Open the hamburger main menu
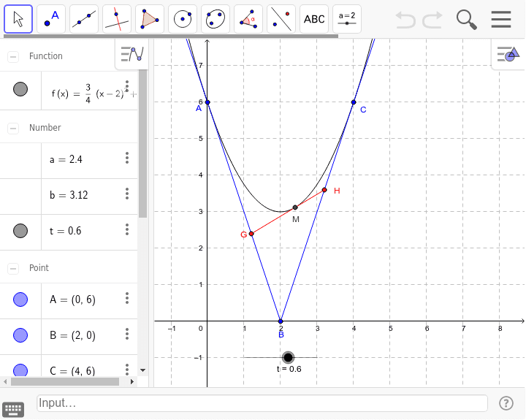This screenshot has height=420, width=526. coord(501,20)
